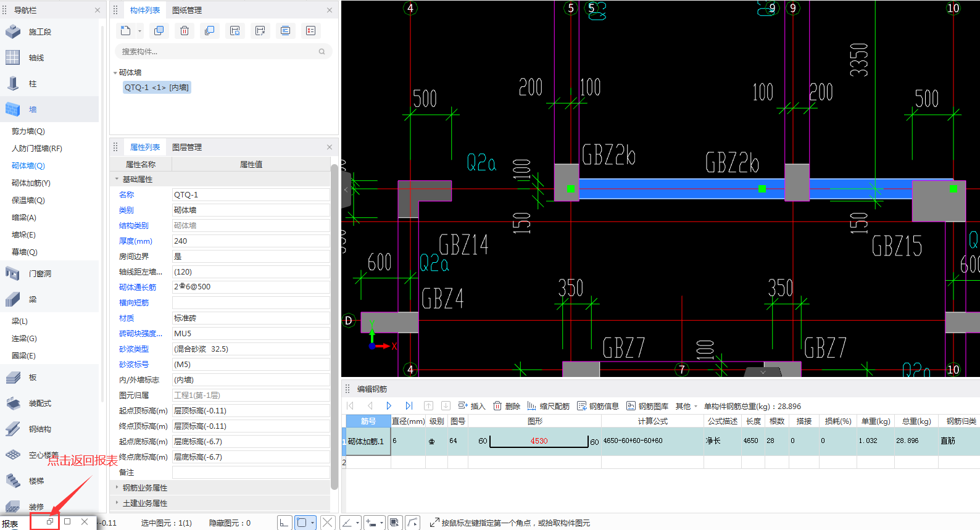Open the 墙 navigation category
The image size is (980, 530).
point(49,109)
